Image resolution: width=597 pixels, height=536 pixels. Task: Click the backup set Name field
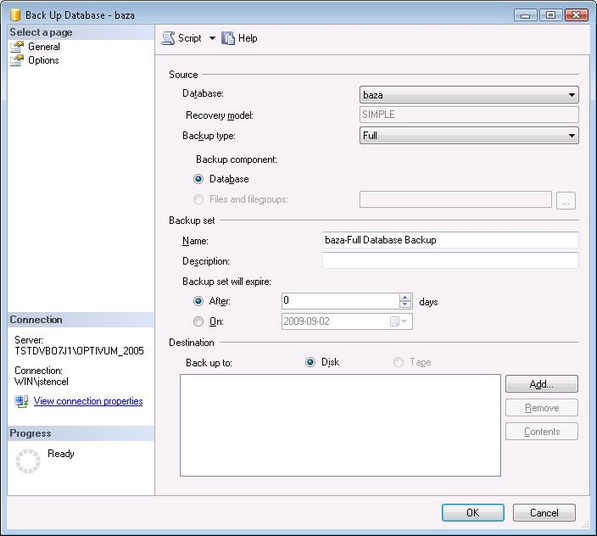tap(450, 240)
